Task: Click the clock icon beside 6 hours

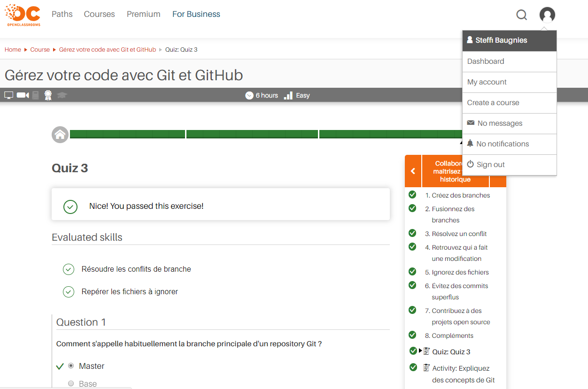Action: click(249, 95)
